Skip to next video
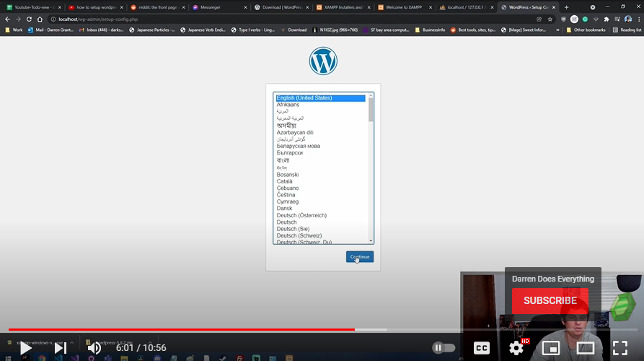Viewport: 644px width, 361px height. [61, 348]
